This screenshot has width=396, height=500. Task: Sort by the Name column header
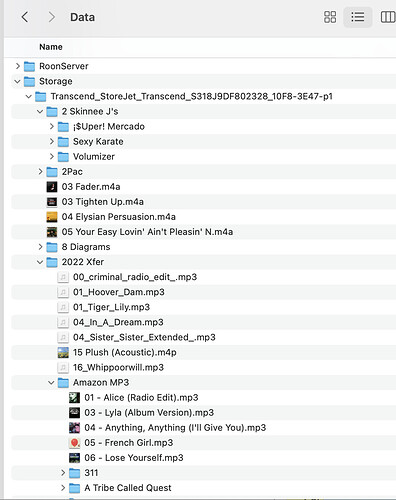tap(51, 47)
